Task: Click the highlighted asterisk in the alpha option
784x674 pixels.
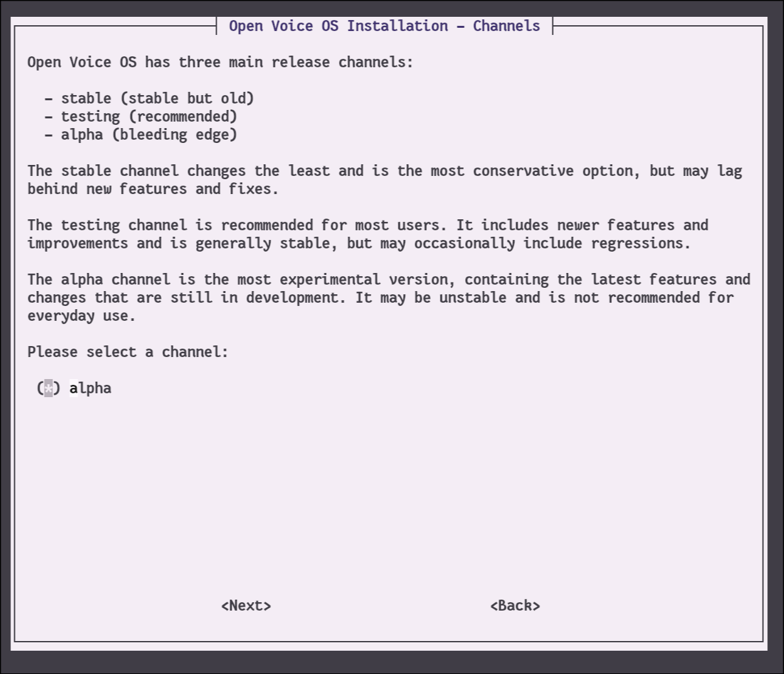Action: click(49, 389)
